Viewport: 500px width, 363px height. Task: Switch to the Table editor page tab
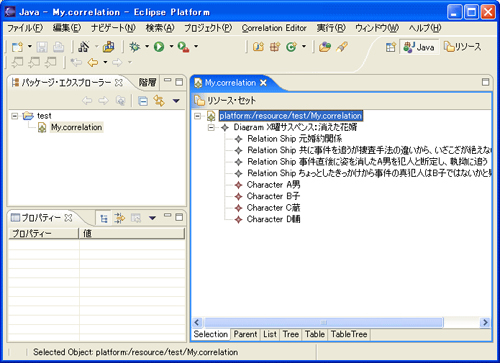(x=315, y=334)
